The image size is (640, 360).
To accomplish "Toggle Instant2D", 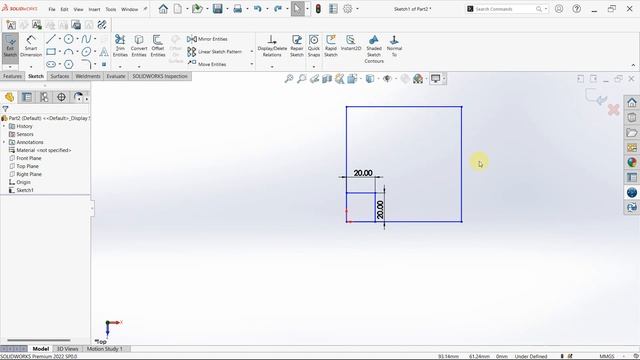I will (351, 43).
